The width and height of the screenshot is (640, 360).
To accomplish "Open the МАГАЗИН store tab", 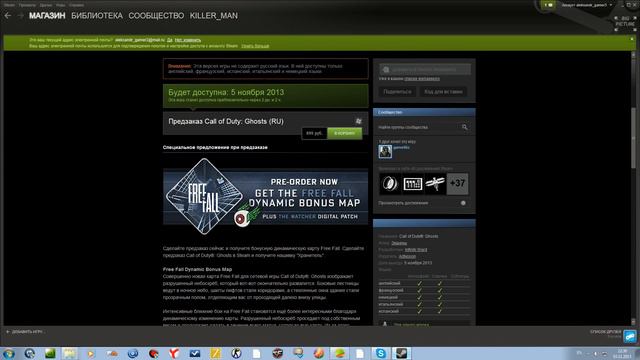I will tap(47, 16).
